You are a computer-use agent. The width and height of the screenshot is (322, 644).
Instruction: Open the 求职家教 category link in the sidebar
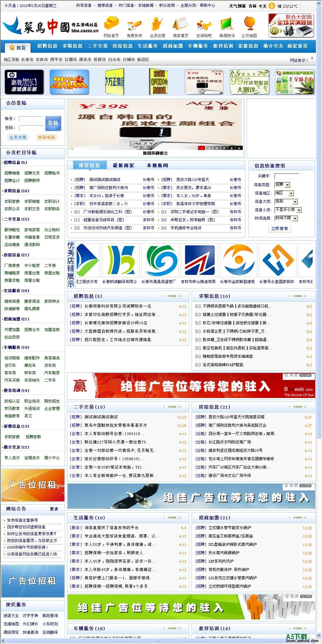tap(12, 202)
